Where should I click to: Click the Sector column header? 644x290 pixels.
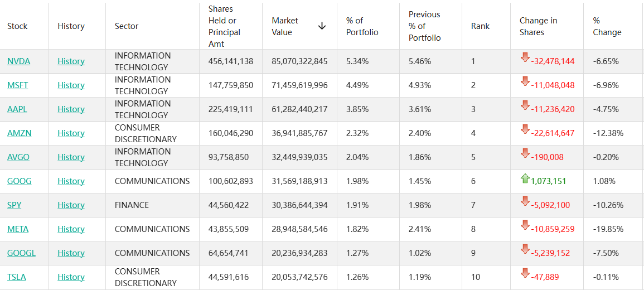point(127,26)
